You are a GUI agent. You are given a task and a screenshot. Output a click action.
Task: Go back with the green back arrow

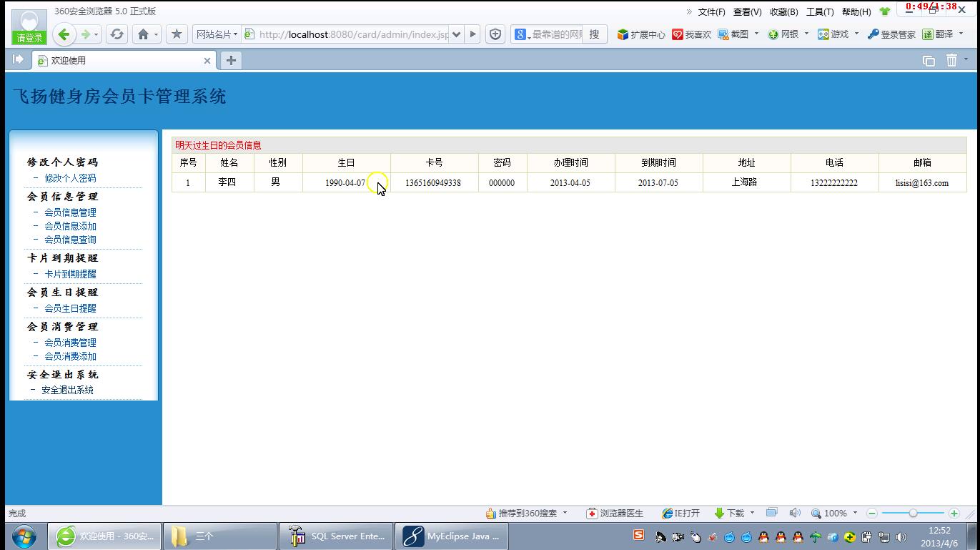[64, 34]
